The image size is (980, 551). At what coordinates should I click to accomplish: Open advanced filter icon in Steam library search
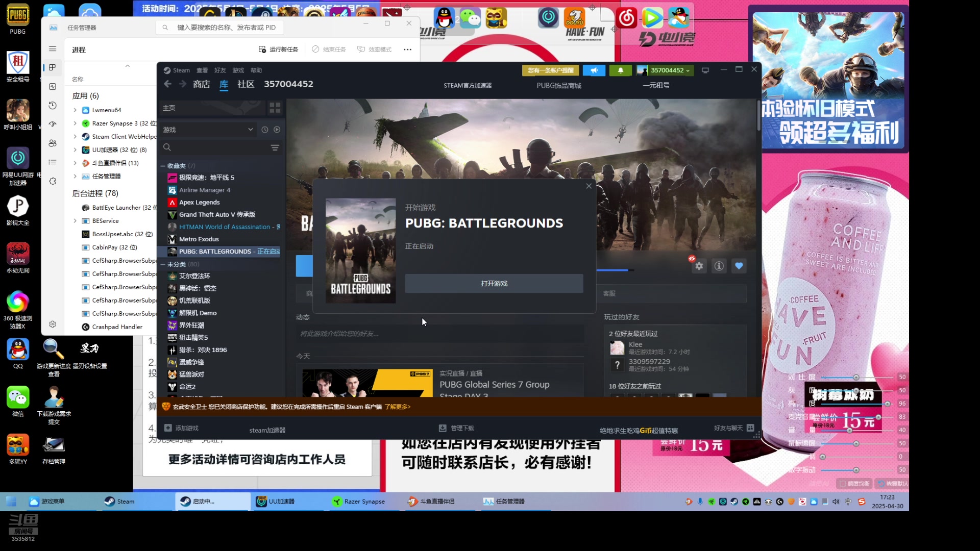click(x=275, y=147)
